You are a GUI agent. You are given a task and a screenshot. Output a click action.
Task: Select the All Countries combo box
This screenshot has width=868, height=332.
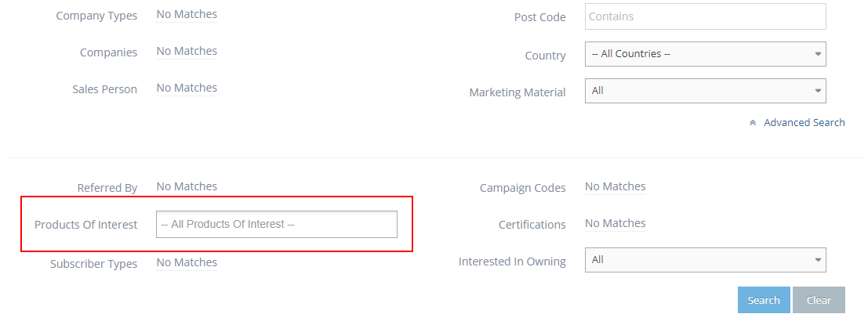click(698, 54)
